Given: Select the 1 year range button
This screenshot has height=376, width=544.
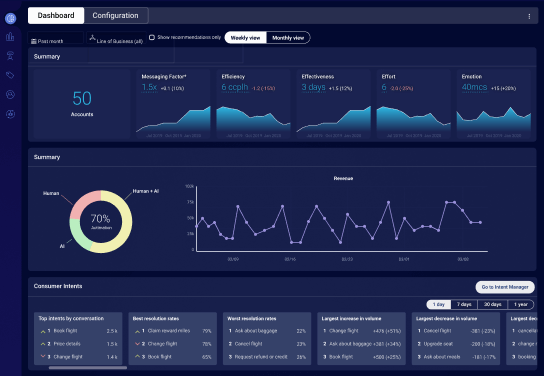Looking at the screenshot, I should click(x=520, y=304).
